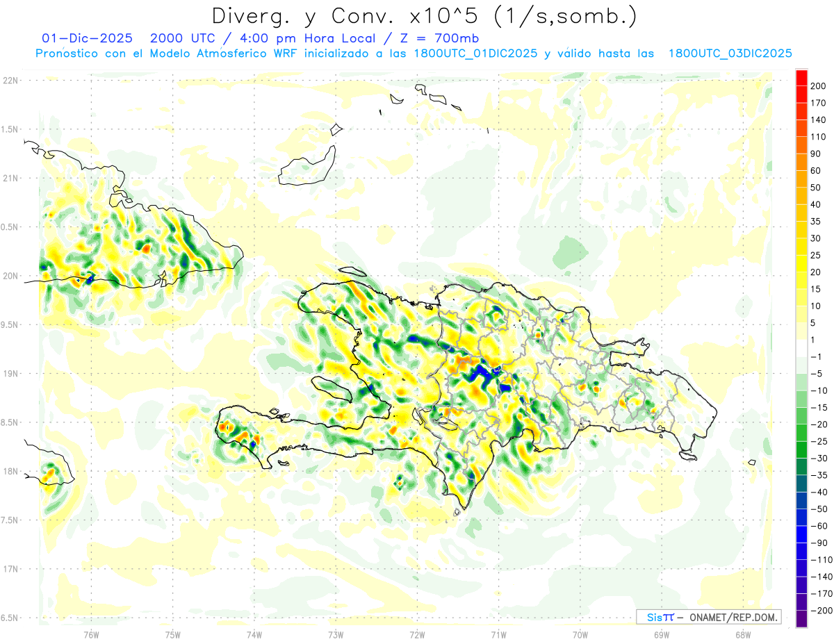Click the green swatch between -25 and -30
834x644 pixels.
point(802,450)
